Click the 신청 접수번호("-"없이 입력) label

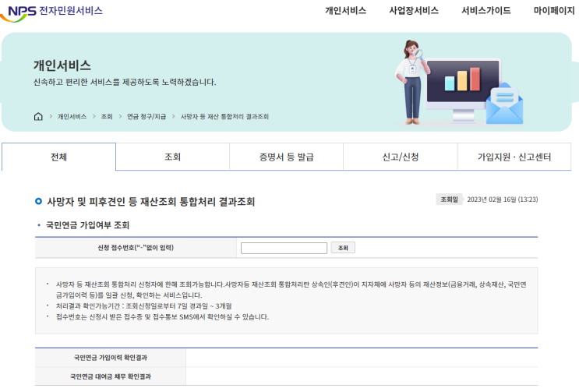click(136, 248)
